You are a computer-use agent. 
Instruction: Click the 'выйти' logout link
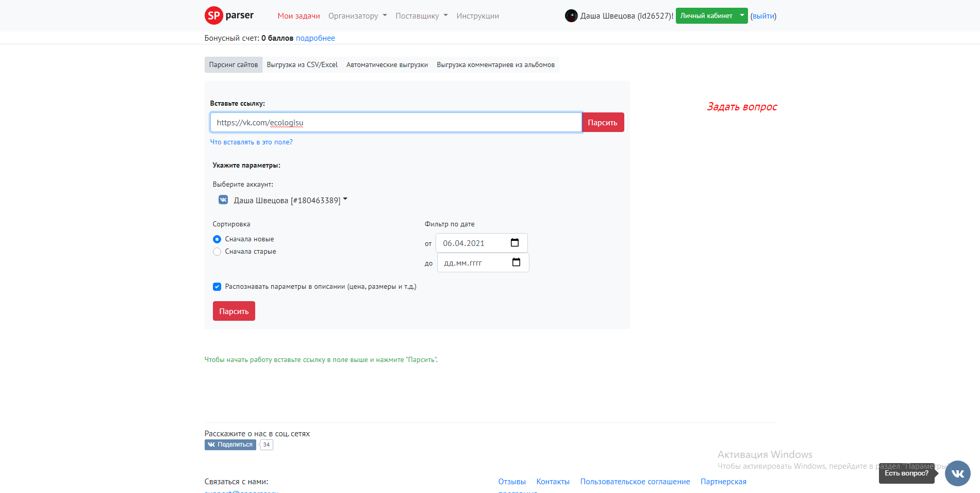763,16
